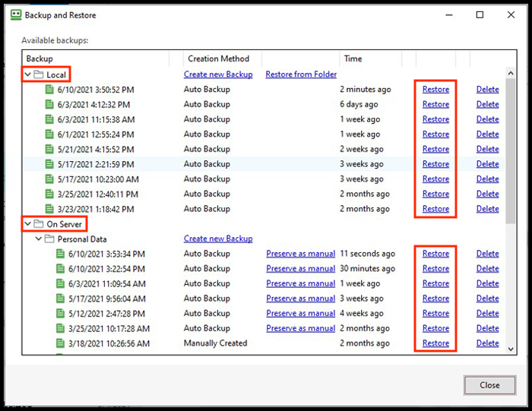Screen dimensions: 532x411
Task: Collapse the Local backups group
Action: click(x=28, y=74)
